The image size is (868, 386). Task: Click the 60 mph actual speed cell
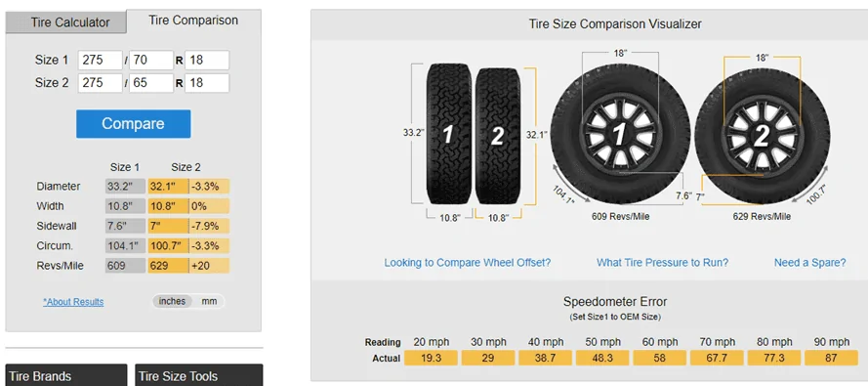tap(659, 358)
